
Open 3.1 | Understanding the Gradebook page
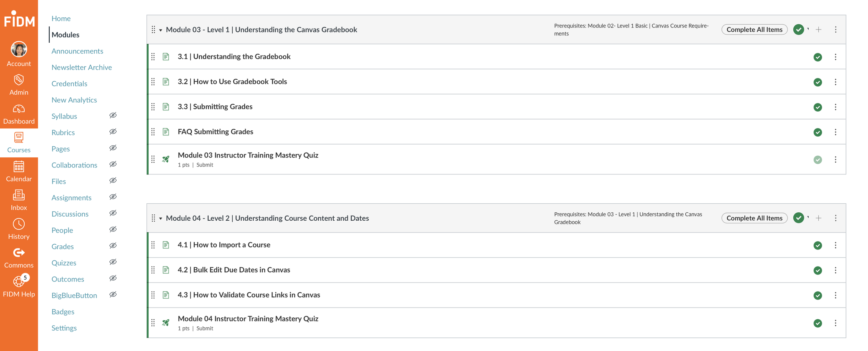[x=234, y=56]
